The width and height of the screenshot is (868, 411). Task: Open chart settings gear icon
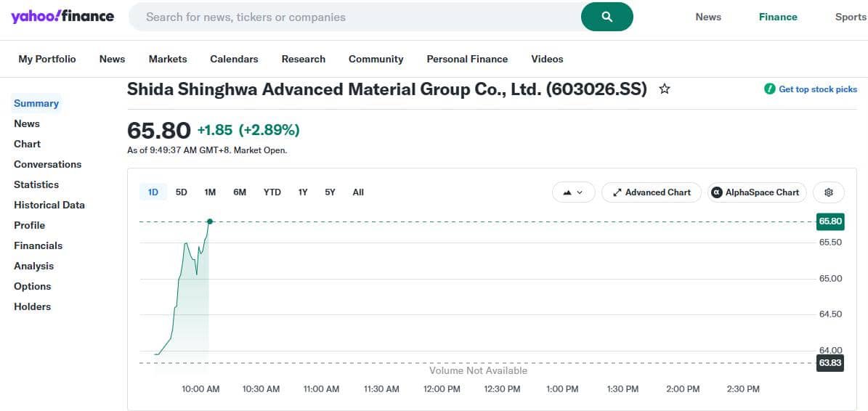coord(829,192)
